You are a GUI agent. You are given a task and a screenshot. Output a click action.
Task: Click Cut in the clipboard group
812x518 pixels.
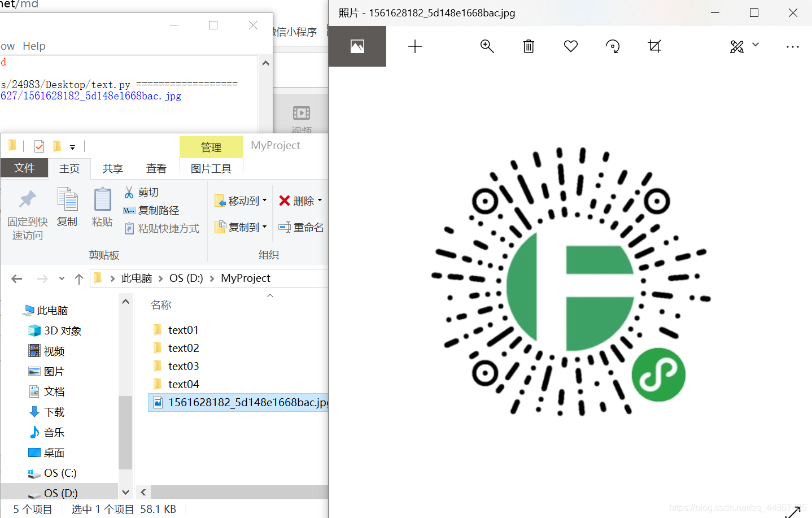click(x=142, y=192)
